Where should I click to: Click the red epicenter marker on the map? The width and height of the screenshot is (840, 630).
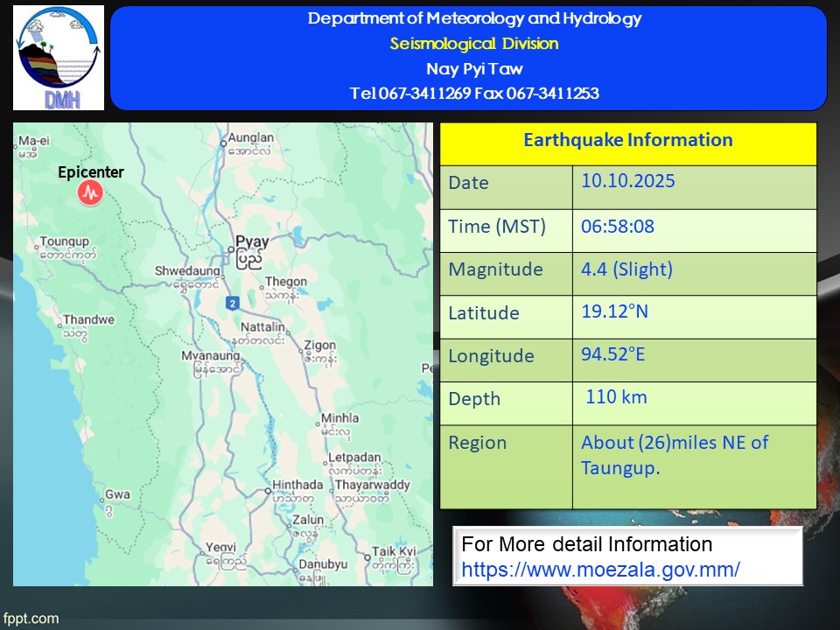pos(90,193)
